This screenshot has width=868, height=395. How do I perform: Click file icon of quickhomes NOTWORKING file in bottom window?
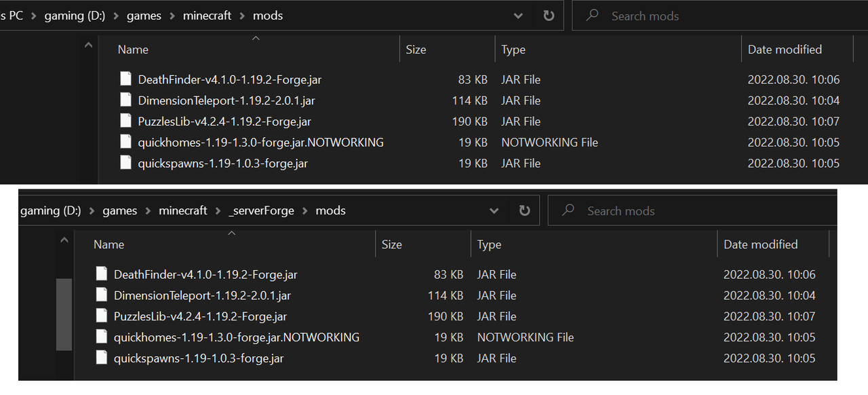tap(102, 337)
